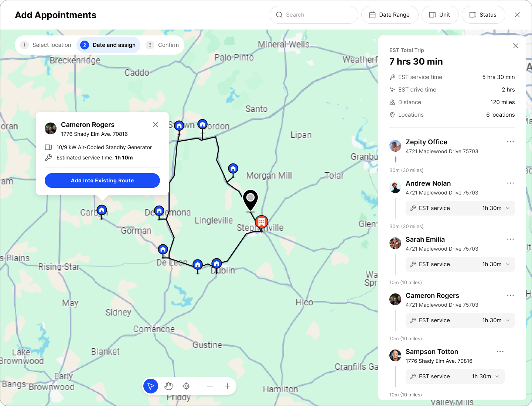Open more options for Zepity Office
Screen dimensions: 532x406
pyautogui.click(x=510, y=142)
